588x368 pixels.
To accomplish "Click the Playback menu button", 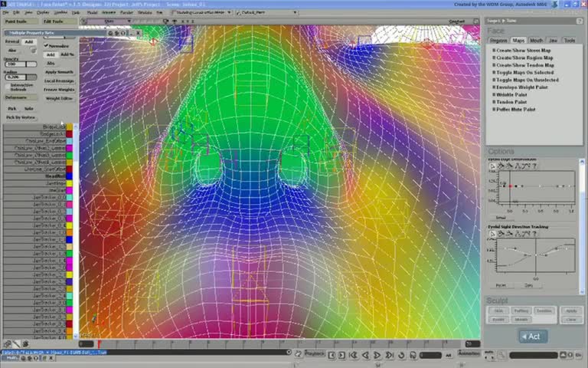I will point(314,353).
